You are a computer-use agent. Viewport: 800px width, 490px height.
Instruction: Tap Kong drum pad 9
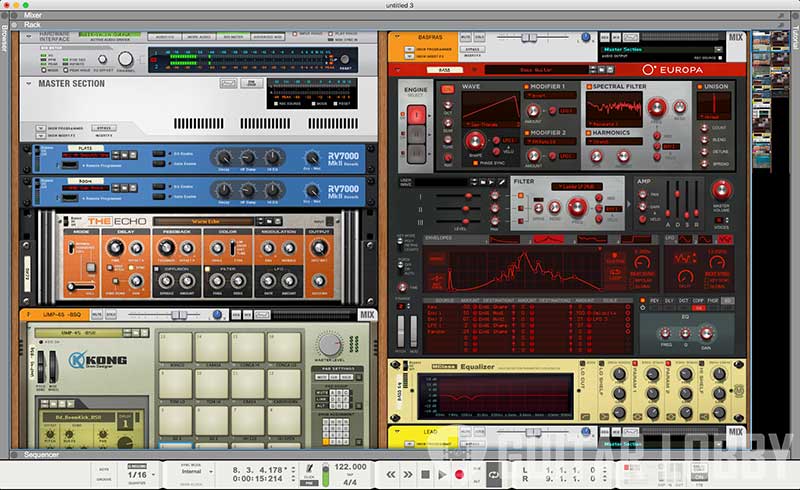pyautogui.click(x=176, y=384)
